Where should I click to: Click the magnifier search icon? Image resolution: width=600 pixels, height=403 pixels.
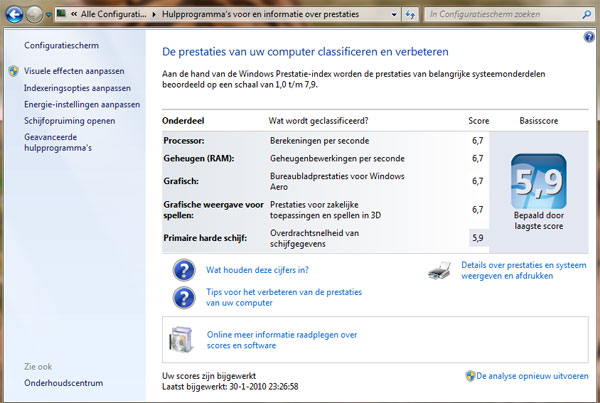[x=587, y=15]
